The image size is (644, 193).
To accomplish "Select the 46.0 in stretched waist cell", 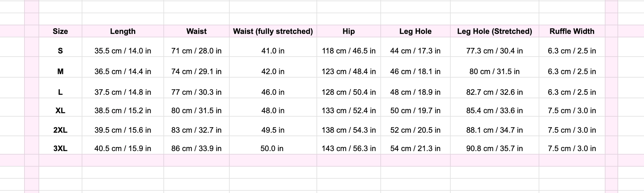I will (x=273, y=92).
